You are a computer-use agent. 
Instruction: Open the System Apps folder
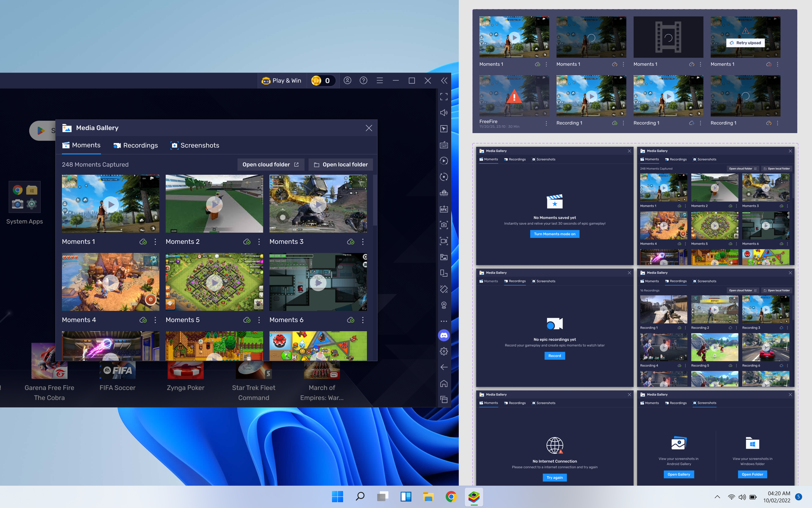(x=25, y=204)
